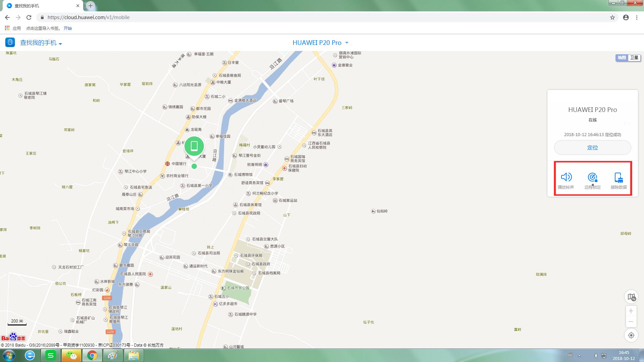Click the Find My Phone logo icon

coord(10,42)
